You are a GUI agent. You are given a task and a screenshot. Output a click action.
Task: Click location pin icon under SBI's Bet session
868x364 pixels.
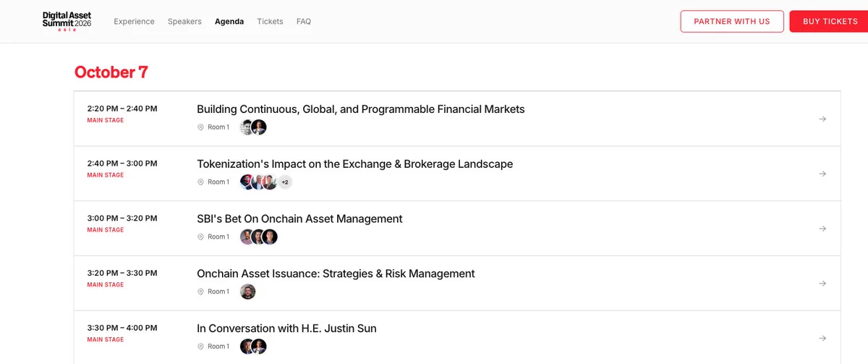pyautogui.click(x=201, y=237)
